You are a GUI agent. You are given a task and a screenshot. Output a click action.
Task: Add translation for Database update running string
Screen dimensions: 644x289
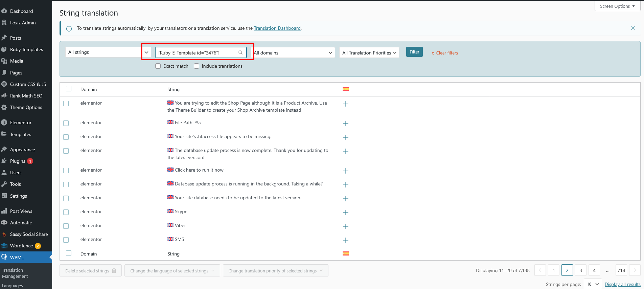click(x=346, y=185)
